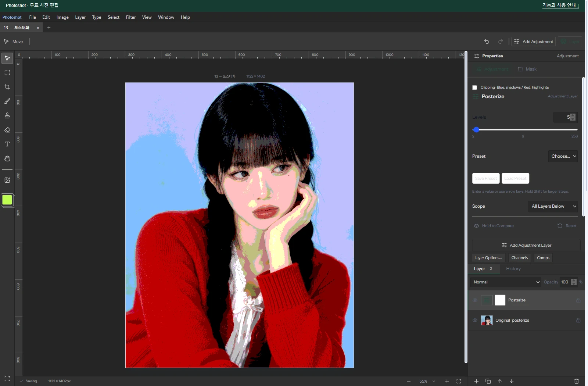Select the Eraser tool
Image resolution: width=588 pixels, height=386 pixels.
(7, 130)
